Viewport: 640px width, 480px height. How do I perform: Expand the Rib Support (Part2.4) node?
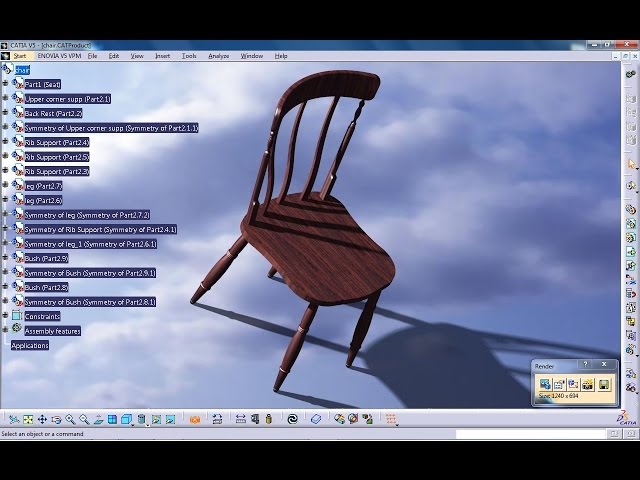pyautogui.click(x=5, y=141)
